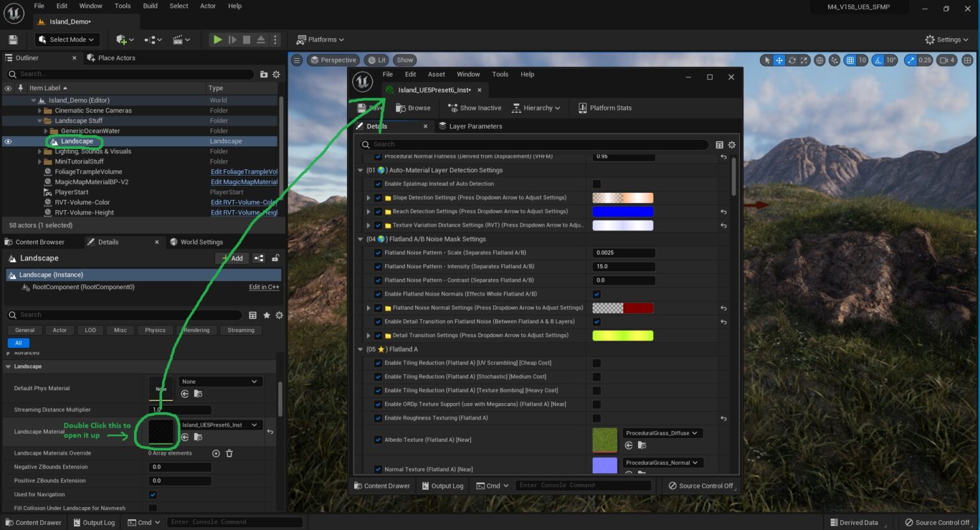Click the green Detail Transition Settings color bar
The width and height of the screenshot is (980, 530).
(x=623, y=335)
